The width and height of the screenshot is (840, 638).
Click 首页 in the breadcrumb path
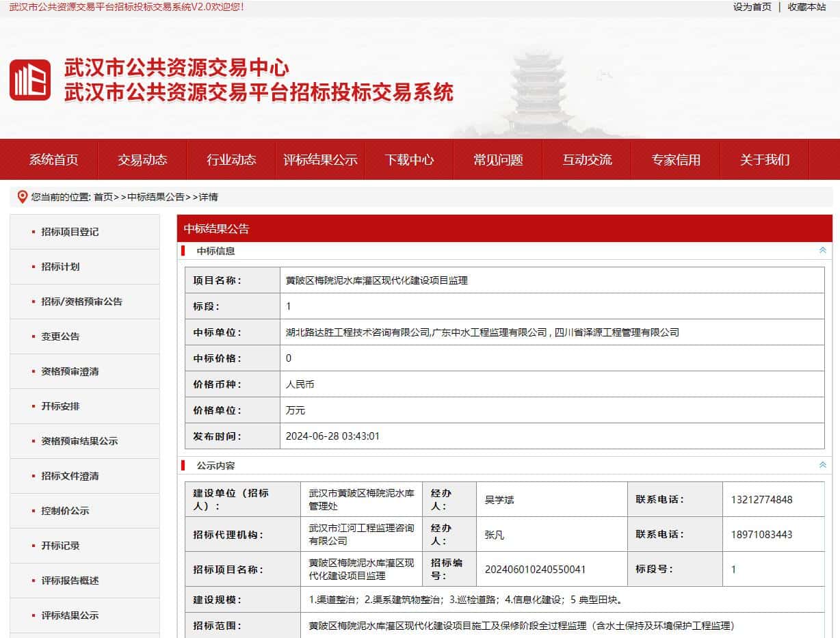tap(103, 197)
